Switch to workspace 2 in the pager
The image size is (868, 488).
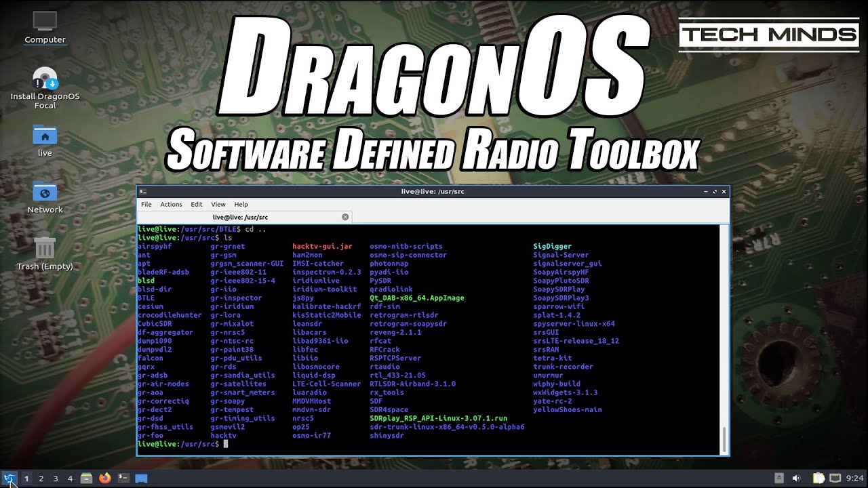[41, 479]
